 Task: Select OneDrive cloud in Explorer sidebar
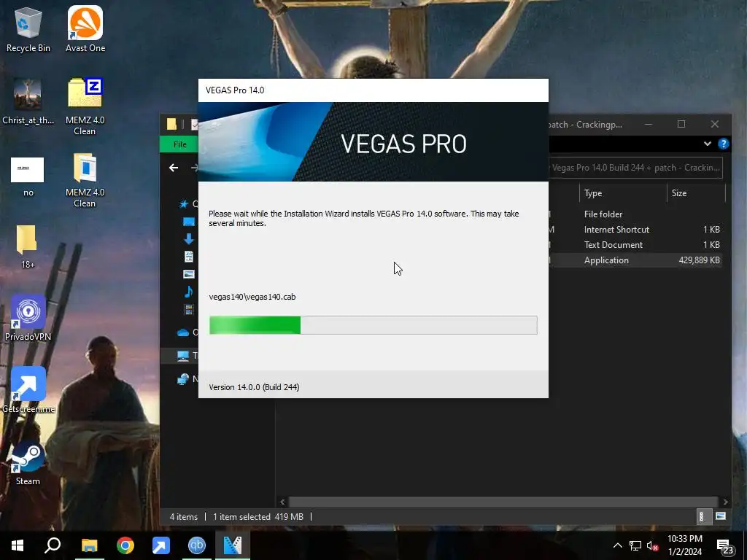pyautogui.click(x=183, y=332)
